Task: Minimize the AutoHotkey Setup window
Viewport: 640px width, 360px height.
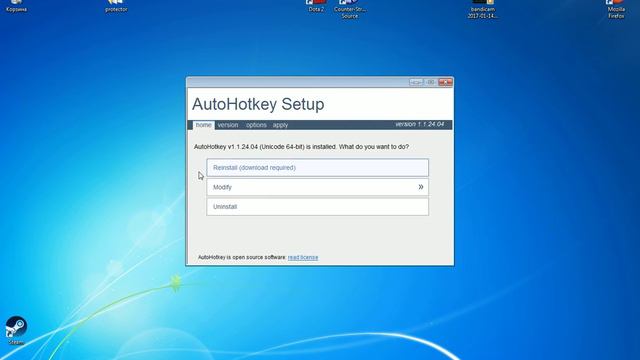Action: pos(416,82)
